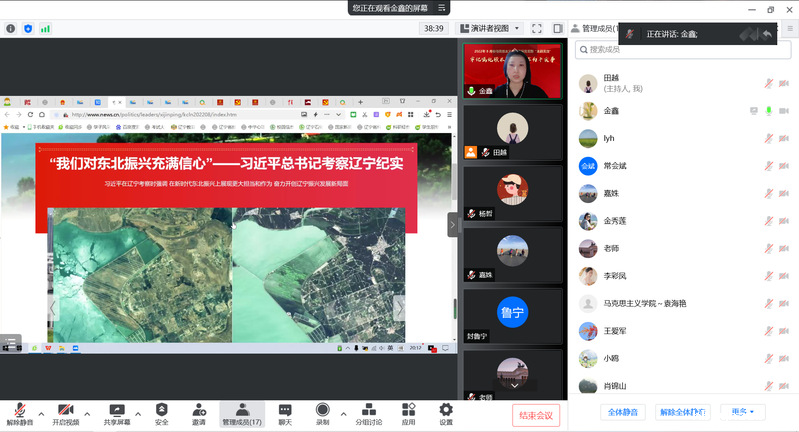
Task: Click the 结束会议 end meeting button
Action: click(x=536, y=415)
